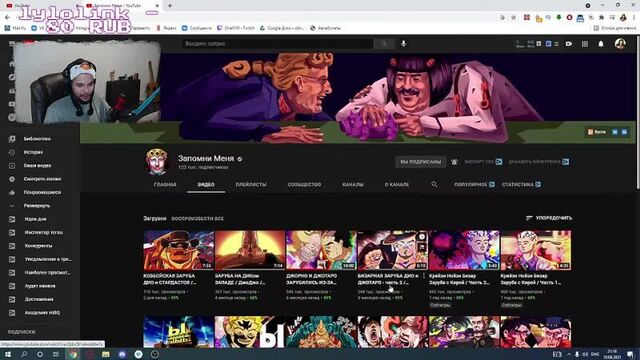Click the channel search magnifier icon

coord(434,184)
